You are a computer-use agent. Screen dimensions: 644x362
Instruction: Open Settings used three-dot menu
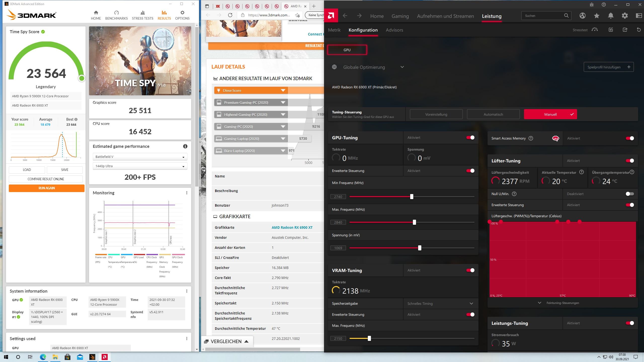click(x=187, y=339)
